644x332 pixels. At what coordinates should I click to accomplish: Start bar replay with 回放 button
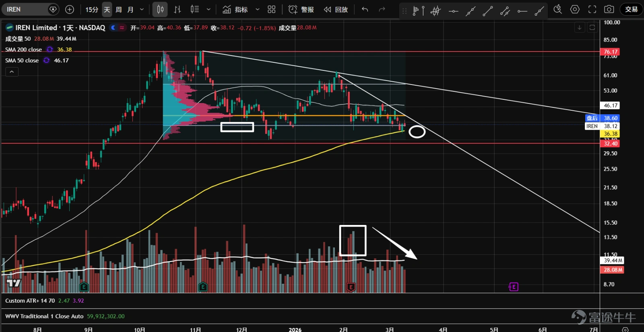coord(336,9)
